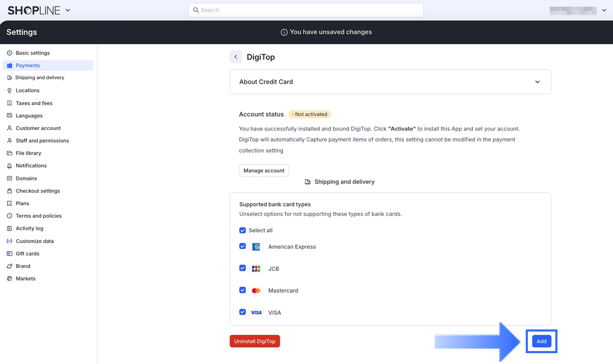Uncheck the American Express checkbox
Screen dimensions: 613x364
coord(243,246)
